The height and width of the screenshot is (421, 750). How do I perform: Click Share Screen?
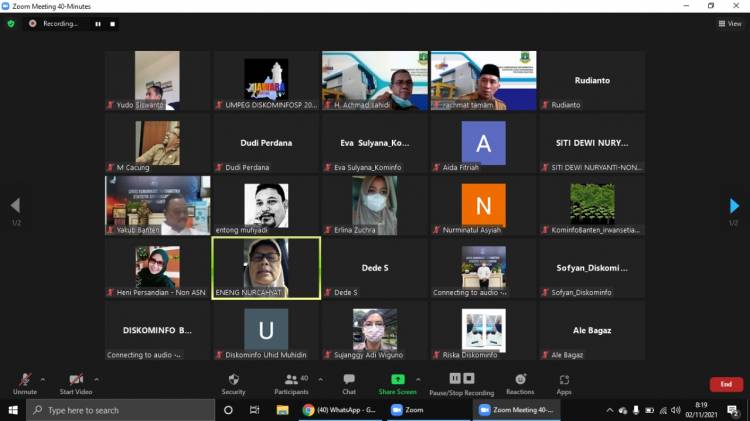click(x=397, y=384)
